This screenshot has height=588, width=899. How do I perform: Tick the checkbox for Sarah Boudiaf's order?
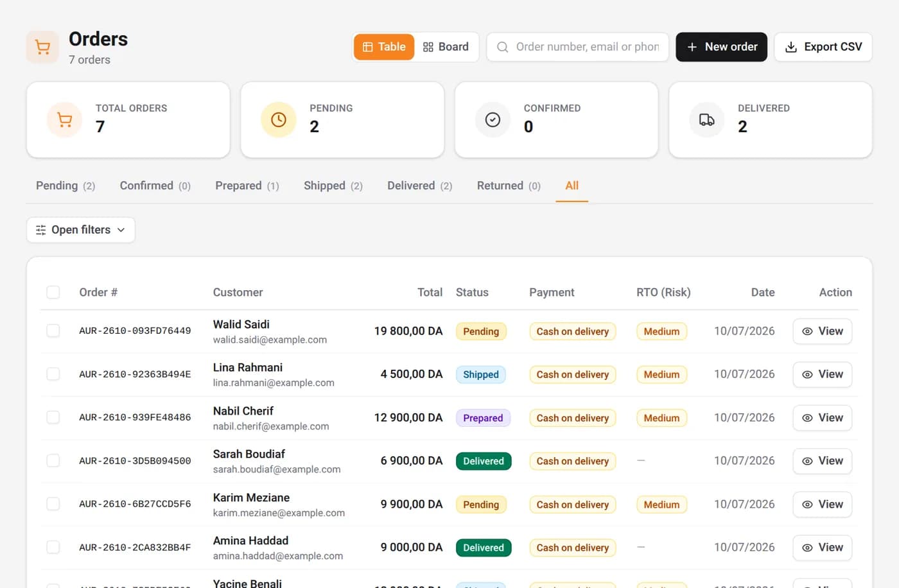[x=53, y=460]
